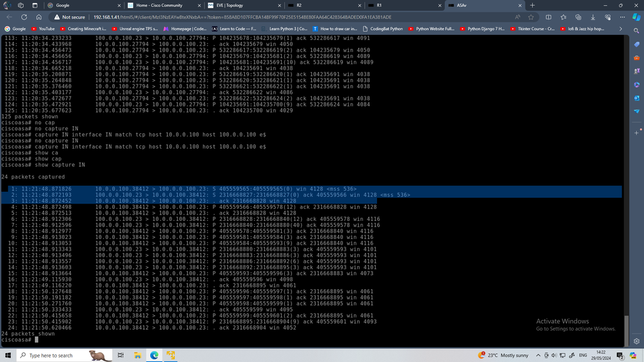The image size is (644, 362).
Task: Open the Collections icon
Action: tap(578, 17)
